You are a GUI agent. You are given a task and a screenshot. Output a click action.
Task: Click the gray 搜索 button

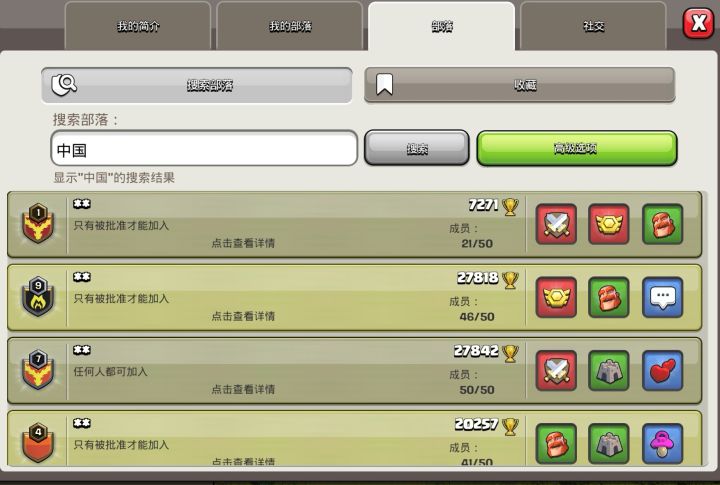tap(417, 148)
